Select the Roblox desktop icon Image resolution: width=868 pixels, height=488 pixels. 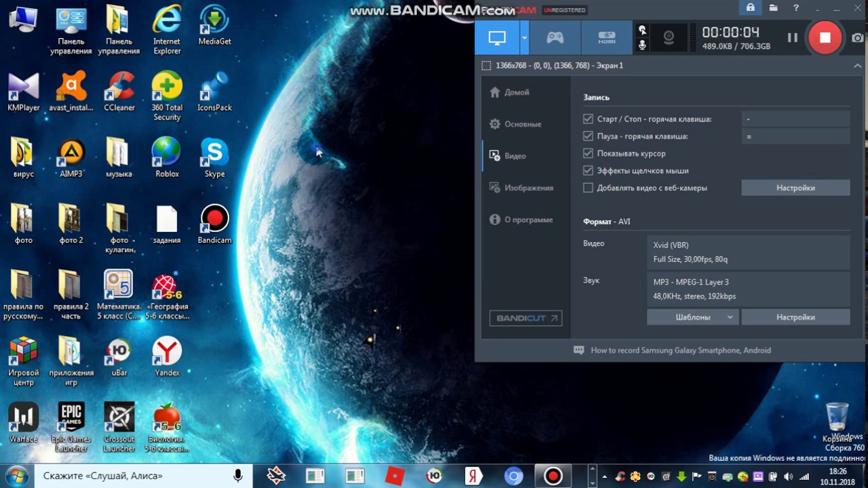[x=167, y=159]
